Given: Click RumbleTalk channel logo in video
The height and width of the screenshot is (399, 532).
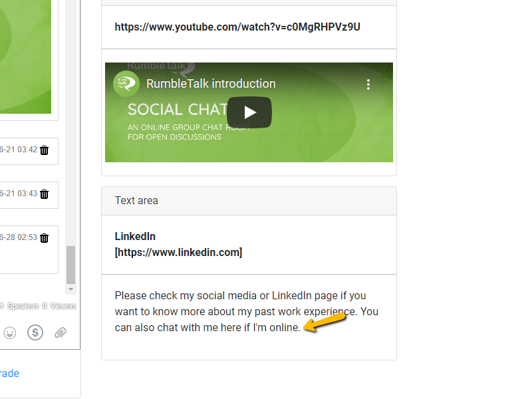Looking at the screenshot, I should [x=124, y=83].
